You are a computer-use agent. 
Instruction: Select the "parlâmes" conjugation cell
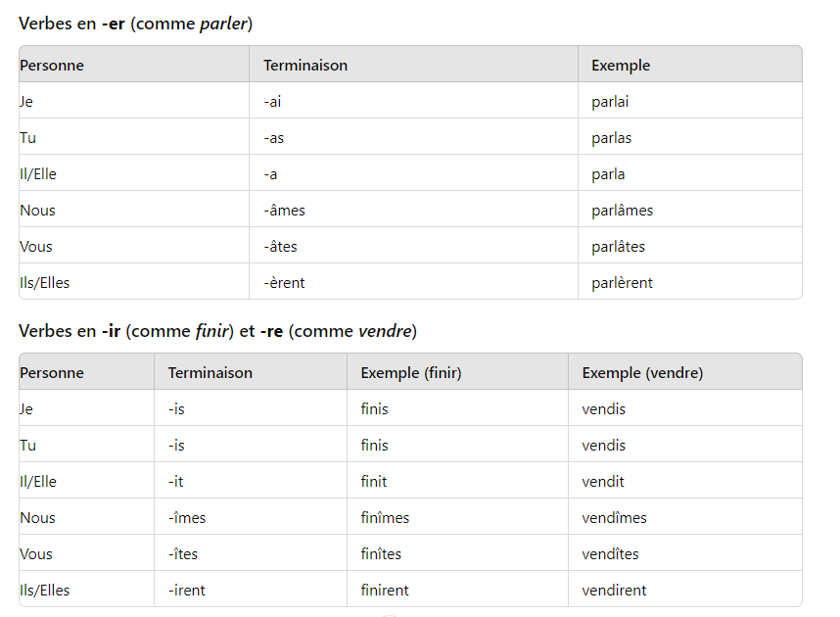tap(622, 211)
